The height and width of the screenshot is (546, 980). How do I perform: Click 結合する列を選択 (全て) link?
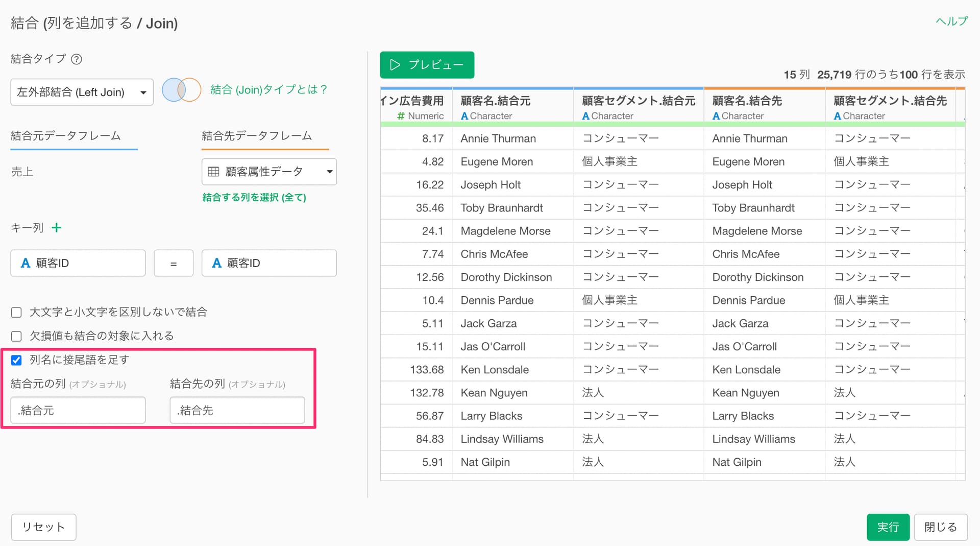[254, 197]
